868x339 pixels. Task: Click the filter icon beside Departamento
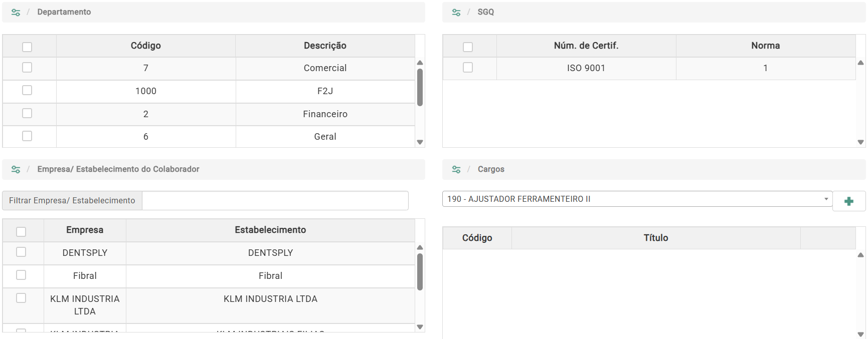coord(16,13)
